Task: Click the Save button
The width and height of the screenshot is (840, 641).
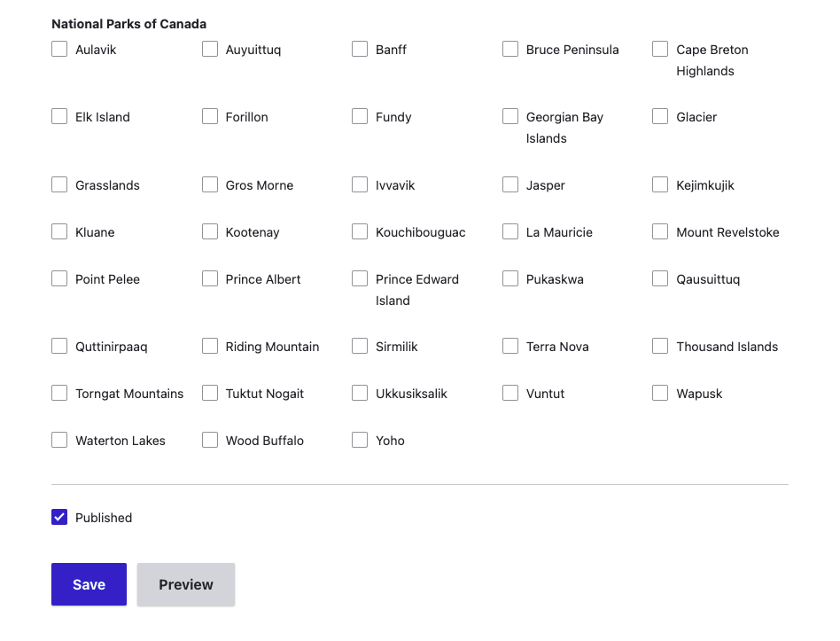Action: click(x=89, y=584)
